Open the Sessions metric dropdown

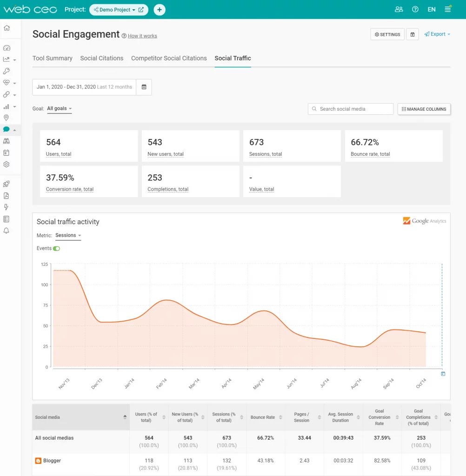68,236
